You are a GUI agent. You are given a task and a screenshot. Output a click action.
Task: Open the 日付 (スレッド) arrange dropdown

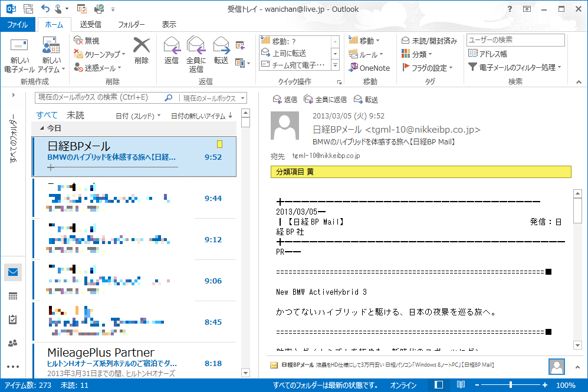[137, 116]
